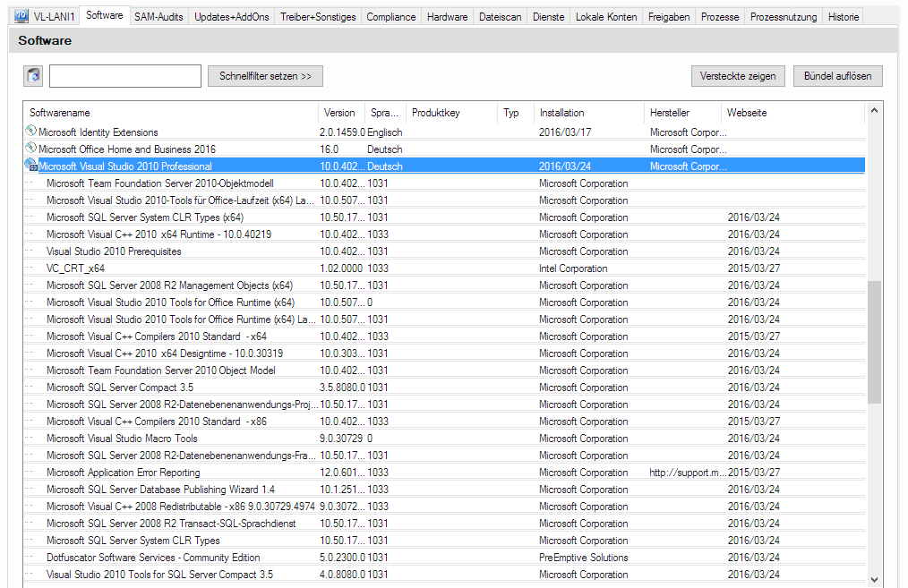Click the scrollbar down arrow
This screenshot has height=588, width=908.
coord(874,579)
